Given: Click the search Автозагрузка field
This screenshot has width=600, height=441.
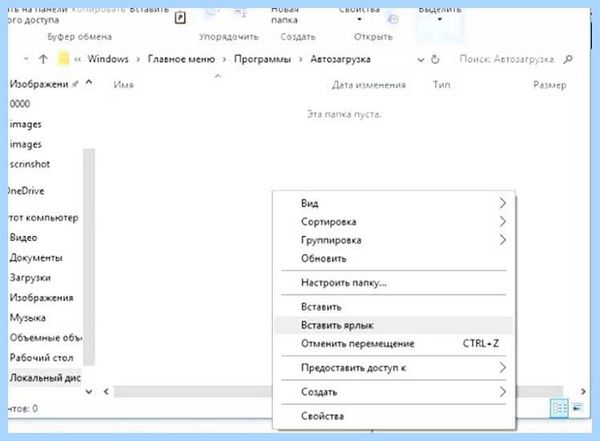Looking at the screenshot, I should [507, 59].
